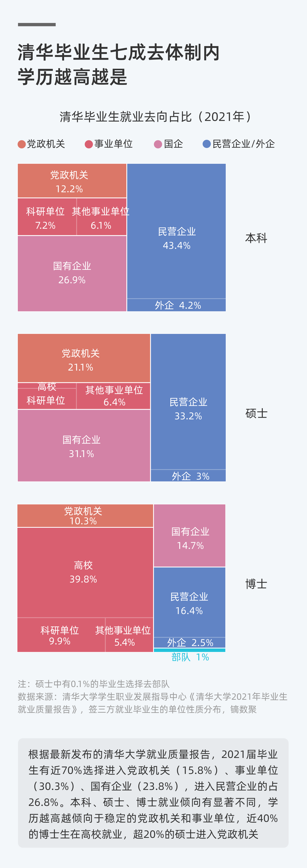Screen dimensions: 307x868
Task: Click the 高校 39.8% block
Action: pyautogui.click(x=85, y=572)
